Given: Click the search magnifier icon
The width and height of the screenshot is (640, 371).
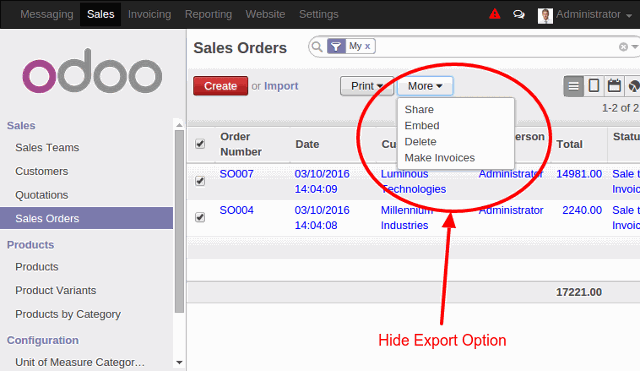Looking at the screenshot, I should (317, 47).
